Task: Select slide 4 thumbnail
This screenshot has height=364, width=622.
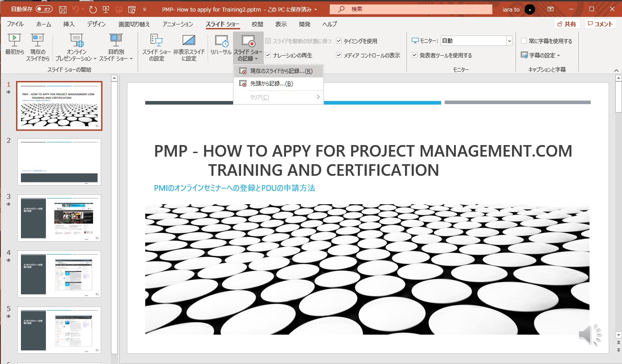Action: coord(59,274)
